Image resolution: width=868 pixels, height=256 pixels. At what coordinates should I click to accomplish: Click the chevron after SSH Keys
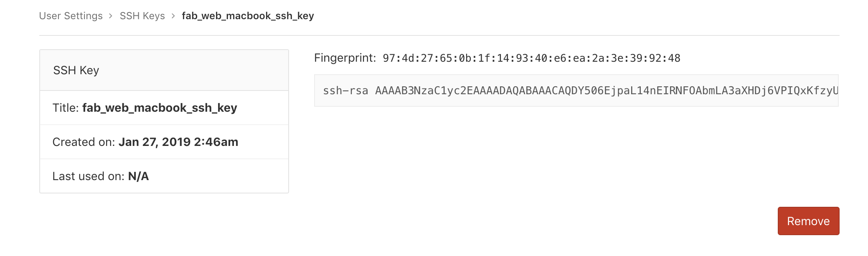click(x=173, y=16)
